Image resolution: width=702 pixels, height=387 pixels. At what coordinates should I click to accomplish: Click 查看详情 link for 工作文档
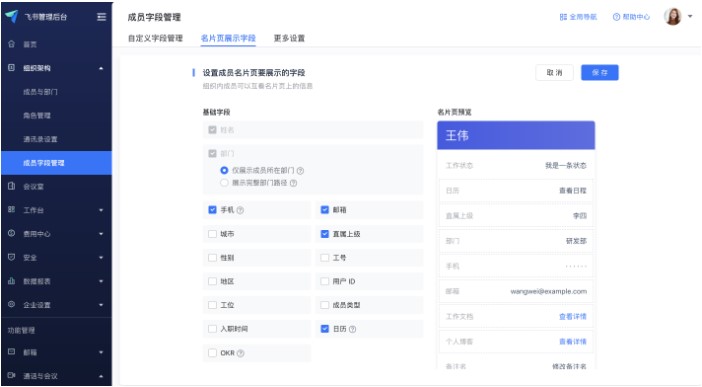[573, 317]
